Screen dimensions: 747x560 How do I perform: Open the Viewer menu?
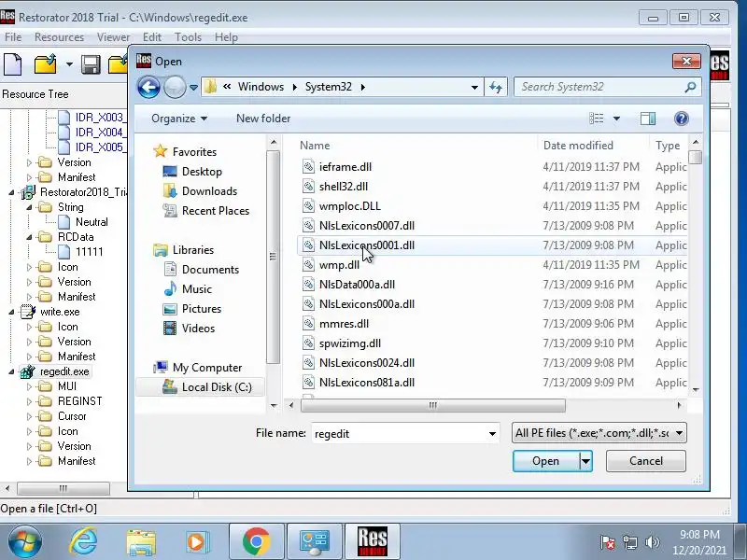click(x=113, y=37)
